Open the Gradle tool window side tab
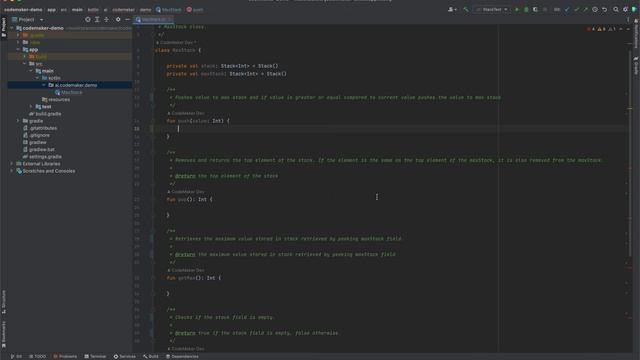Image resolution: width=640 pixels, height=360 pixels. 636,65
